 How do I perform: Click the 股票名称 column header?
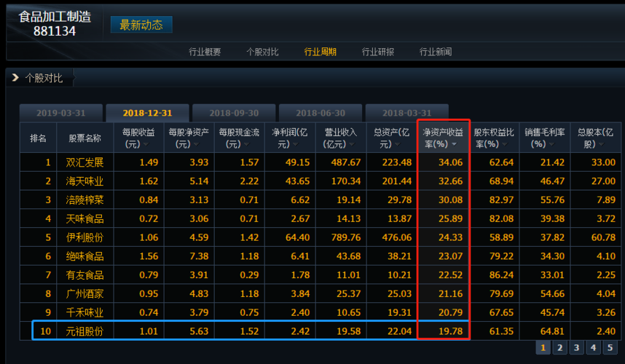click(x=85, y=138)
